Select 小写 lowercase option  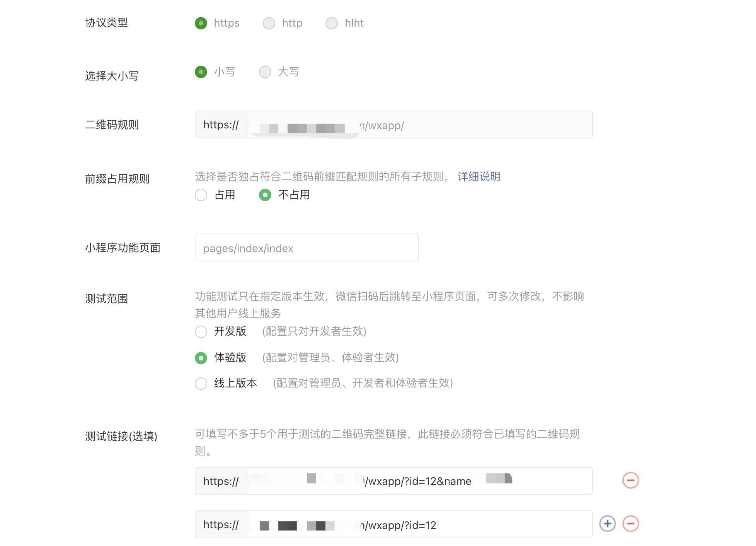pyautogui.click(x=201, y=72)
